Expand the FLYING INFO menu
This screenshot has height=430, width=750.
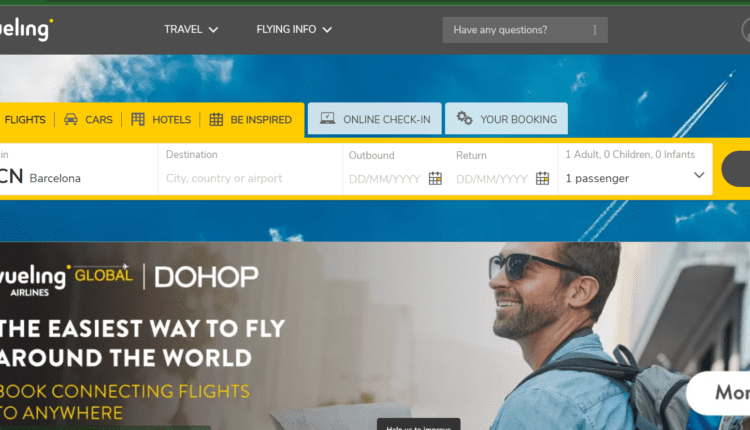click(x=294, y=30)
